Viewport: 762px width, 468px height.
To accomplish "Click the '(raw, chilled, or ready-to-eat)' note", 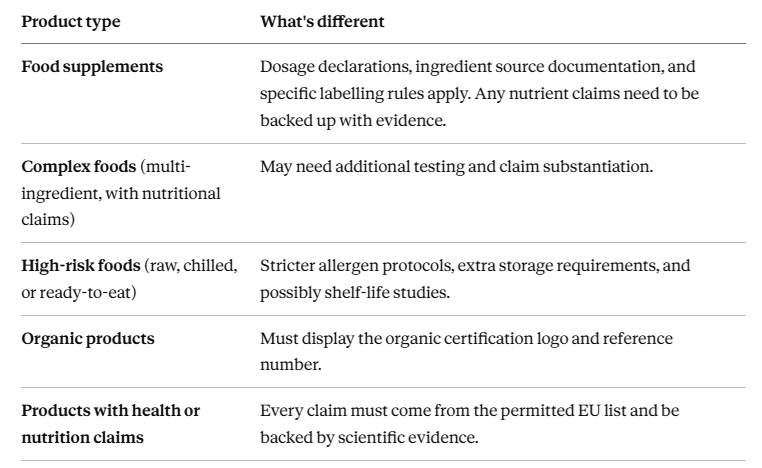I will pos(129,279).
